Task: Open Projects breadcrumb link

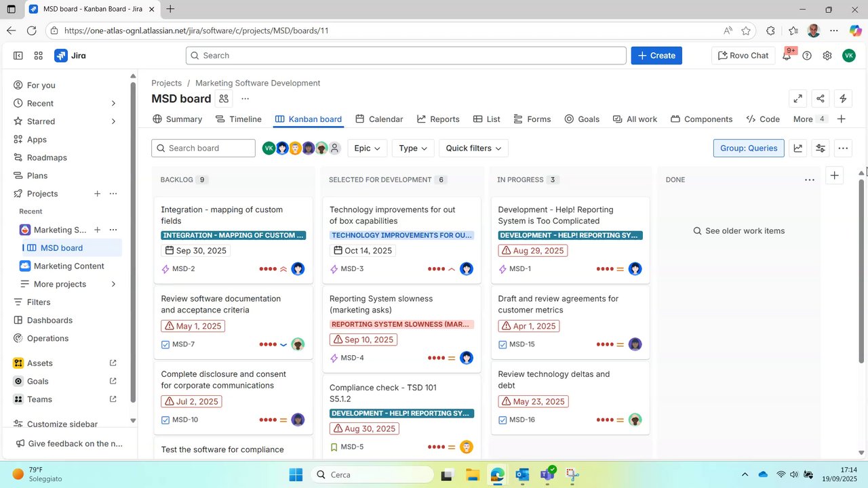Action: point(167,83)
